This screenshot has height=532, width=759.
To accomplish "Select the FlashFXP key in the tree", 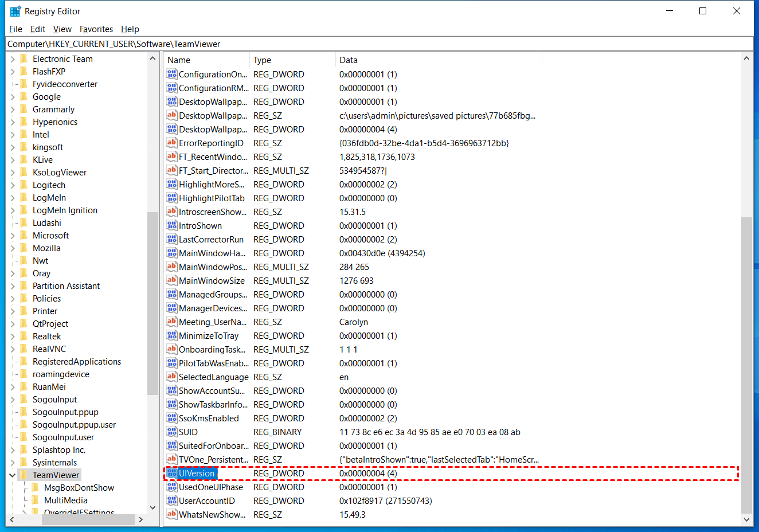I will [x=49, y=72].
